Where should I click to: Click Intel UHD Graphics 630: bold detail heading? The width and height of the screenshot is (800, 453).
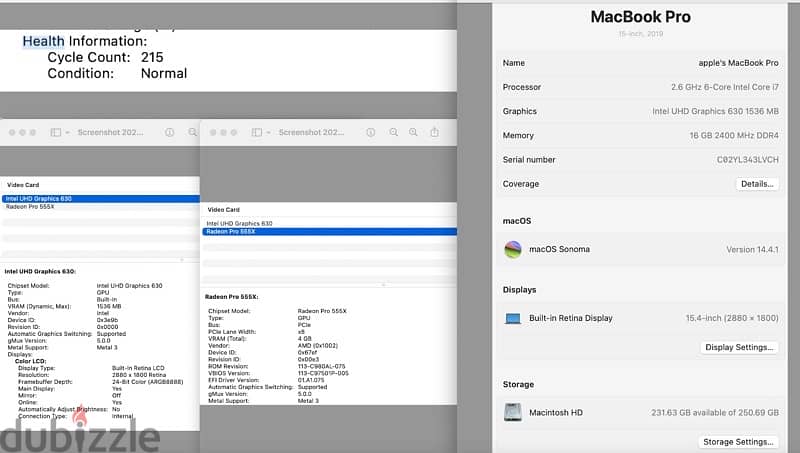pos(40,271)
